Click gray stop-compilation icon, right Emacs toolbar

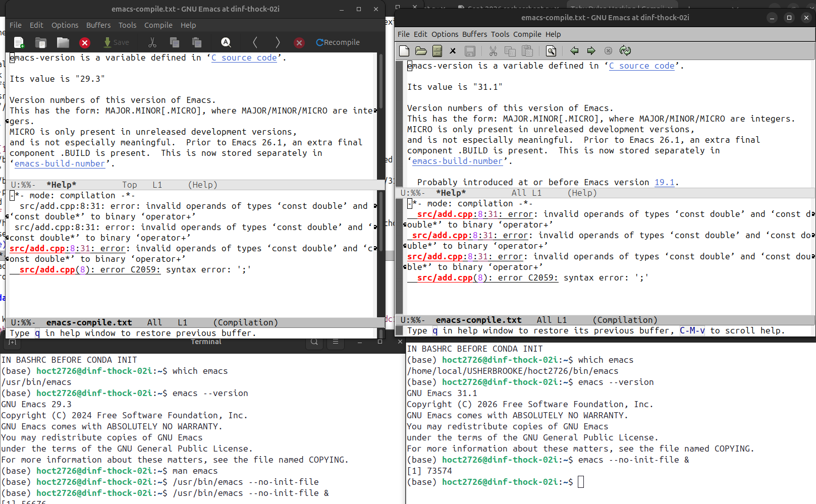click(608, 51)
